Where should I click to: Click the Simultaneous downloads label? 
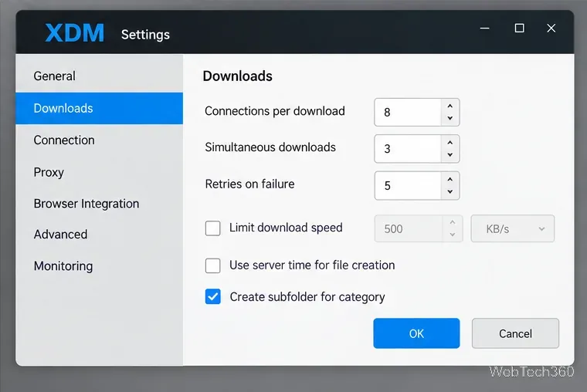pyautogui.click(x=270, y=147)
